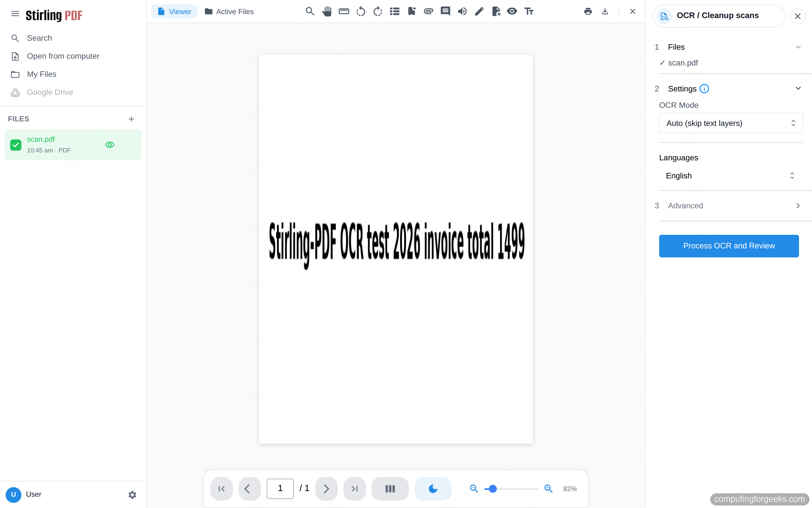Go to the first page

point(221,489)
